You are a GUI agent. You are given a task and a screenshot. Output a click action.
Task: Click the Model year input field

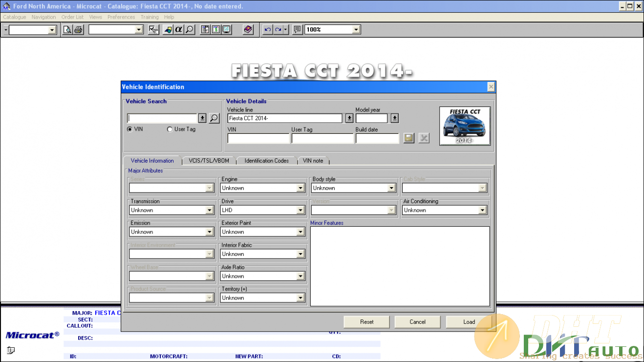click(x=372, y=118)
